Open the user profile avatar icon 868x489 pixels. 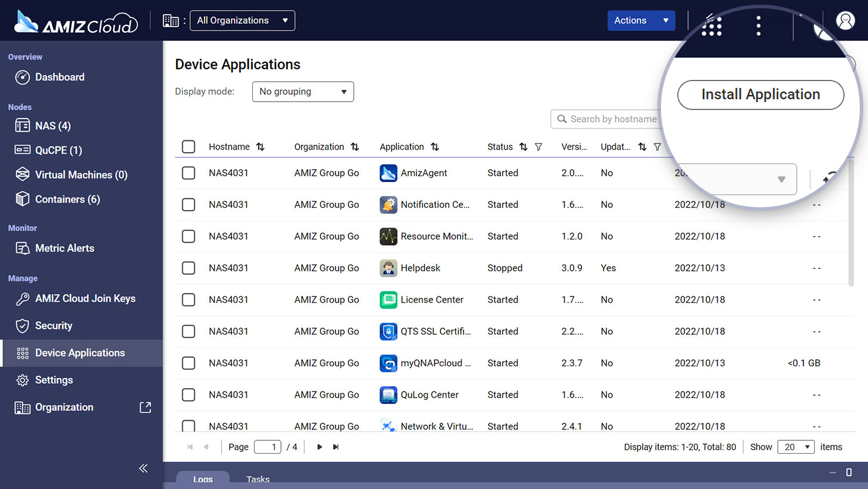click(845, 19)
